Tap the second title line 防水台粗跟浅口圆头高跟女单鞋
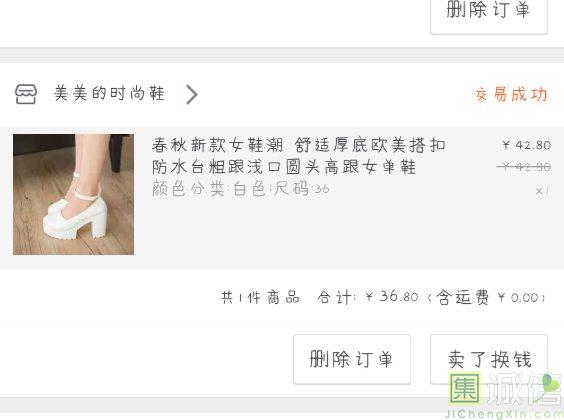The image size is (564, 420). [284, 167]
